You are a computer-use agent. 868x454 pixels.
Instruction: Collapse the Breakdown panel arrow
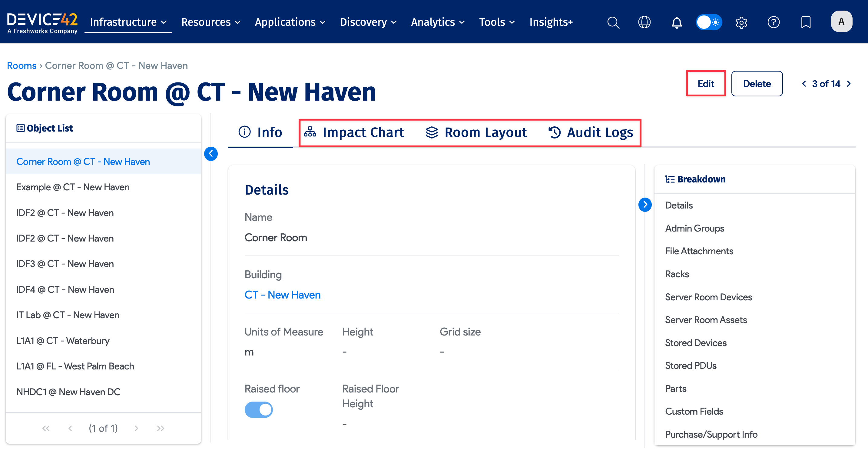[x=645, y=204]
